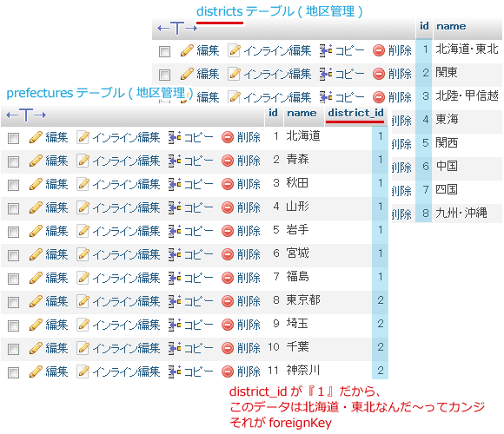
Task: Click copy icon for 秋田 row
Action: (175, 185)
